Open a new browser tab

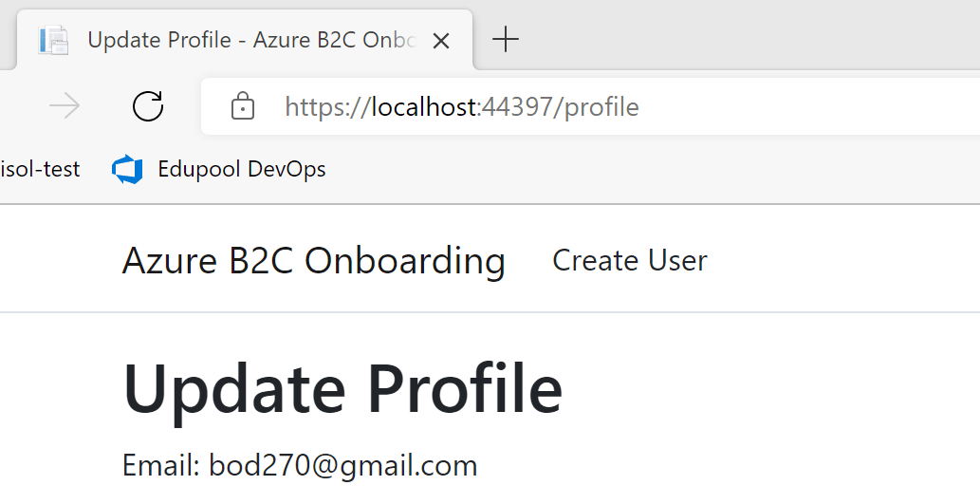[x=507, y=39]
